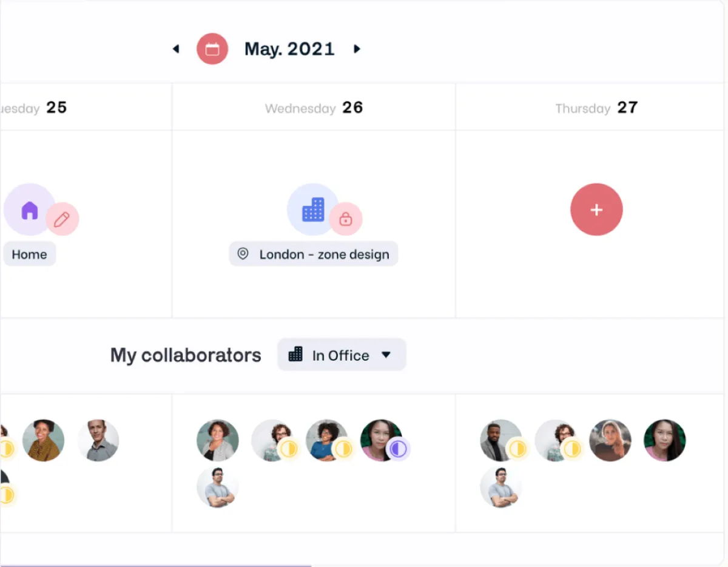Click the lock icon on Wednesday's booking
Image resolution: width=728 pixels, height=567 pixels.
click(x=346, y=219)
